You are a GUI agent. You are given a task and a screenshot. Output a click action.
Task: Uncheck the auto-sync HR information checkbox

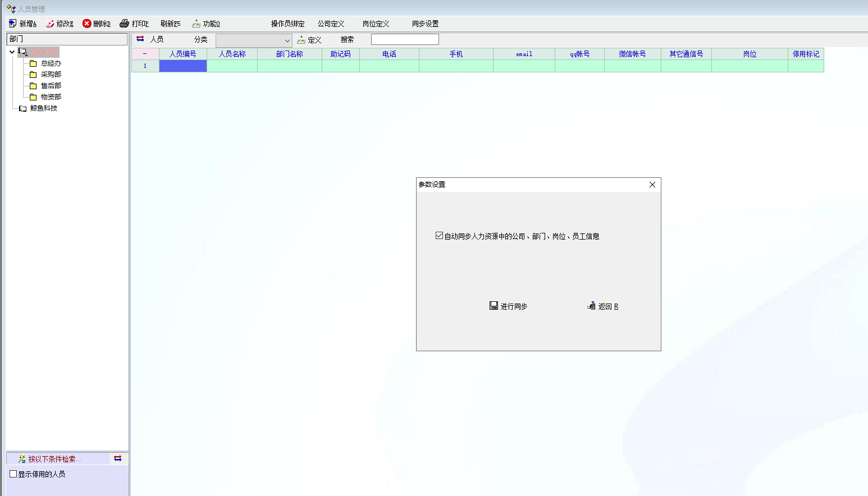click(439, 236)
